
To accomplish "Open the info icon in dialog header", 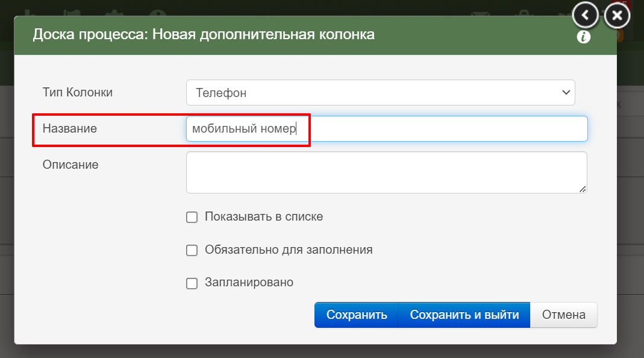I will click(584, 37).
